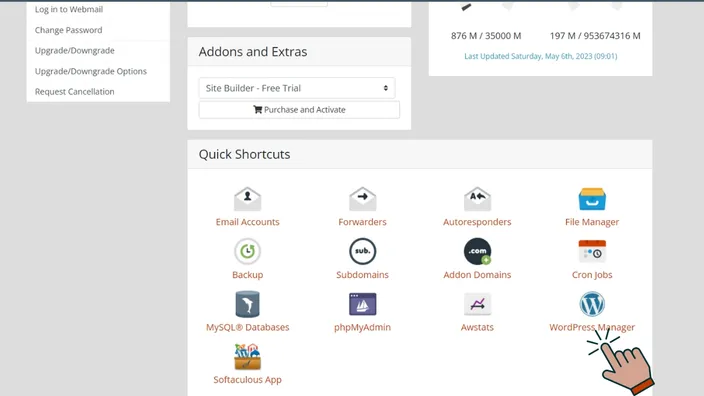Choose Change Password in sidebar

pyautogui.click(x=68, y=30)
